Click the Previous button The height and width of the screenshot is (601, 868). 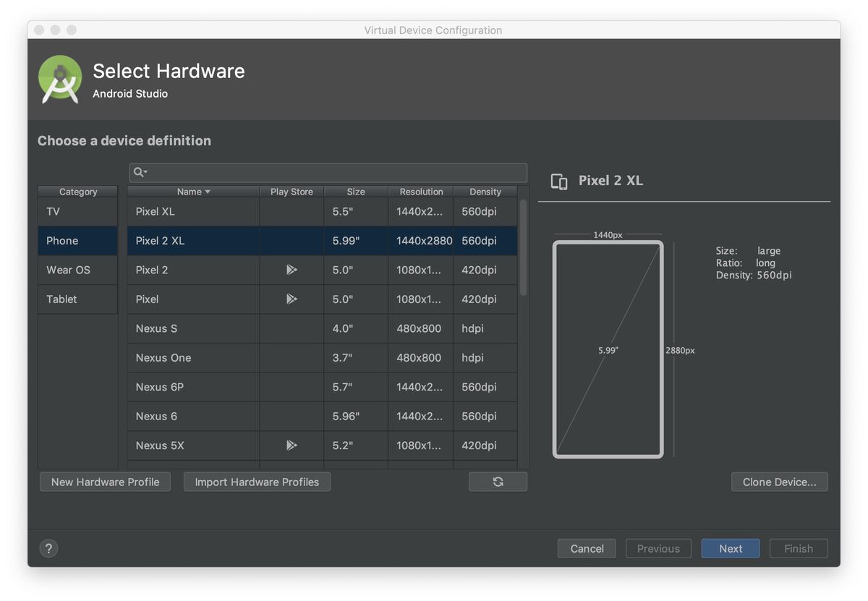point(658,548)
